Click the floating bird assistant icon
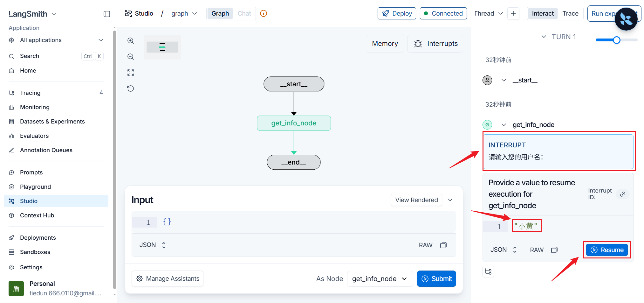The image size is (644, 303). pyautogui.click(x=626, y=19)
